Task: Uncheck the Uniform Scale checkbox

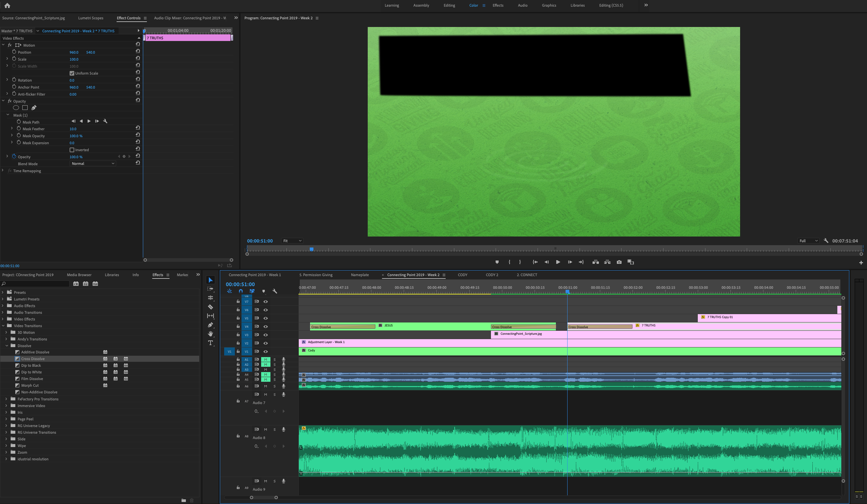Action: [x=72, y=73]
